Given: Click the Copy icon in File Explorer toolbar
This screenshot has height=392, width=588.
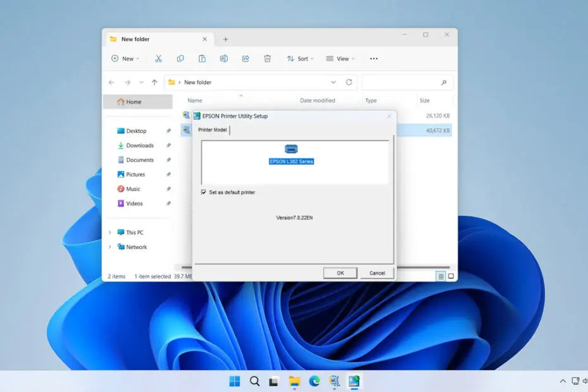Looking at the screenshot, I should (180, 59).
